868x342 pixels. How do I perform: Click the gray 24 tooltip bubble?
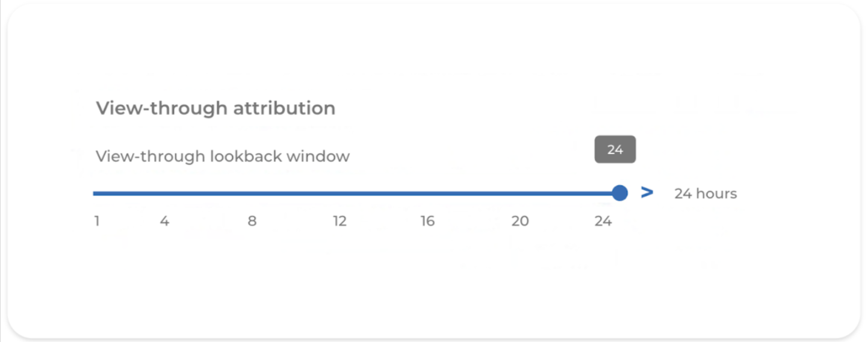[615, 149]
